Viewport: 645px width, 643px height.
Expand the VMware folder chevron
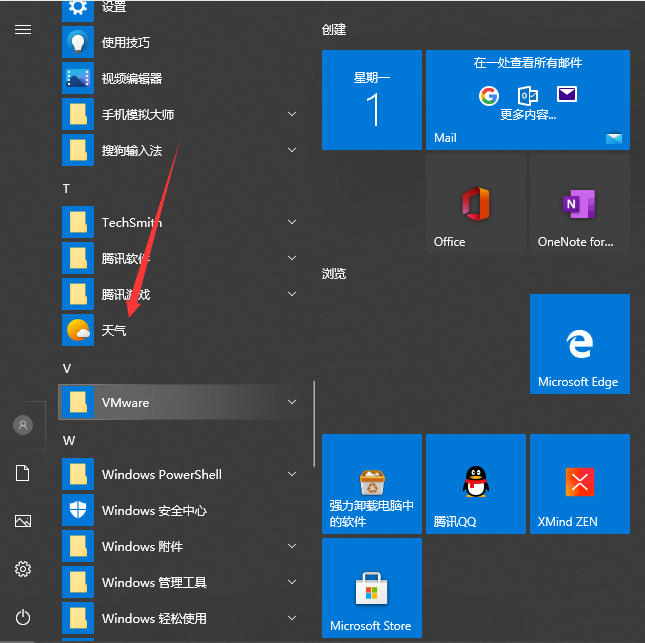(x=292, y=402)
